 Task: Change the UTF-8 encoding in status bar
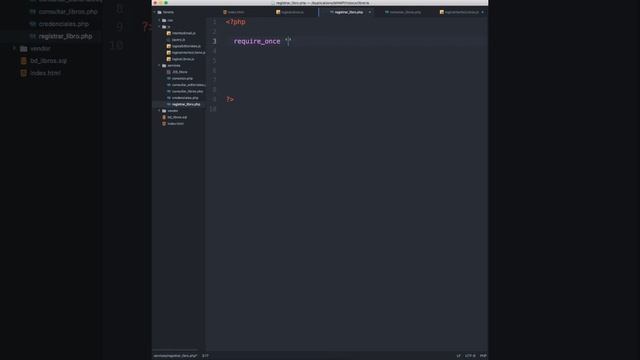pyautogui.click(x=470, y=356)
